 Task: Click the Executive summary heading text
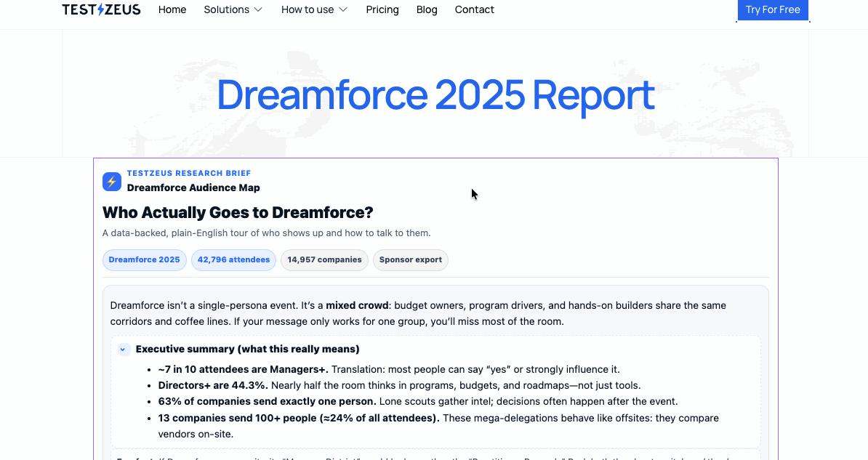(247, 349)
